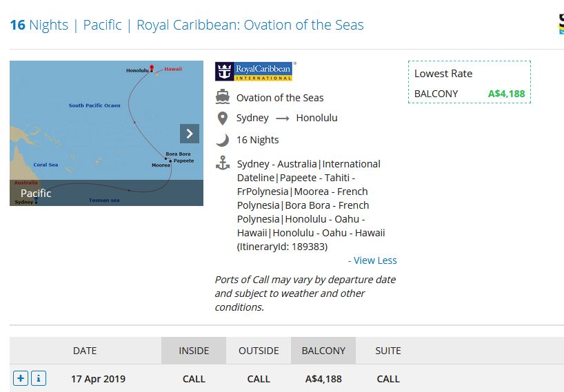The image size is (564, 392).
Task: Select the INSIDE column header
Action: click(x=194, y=351)
